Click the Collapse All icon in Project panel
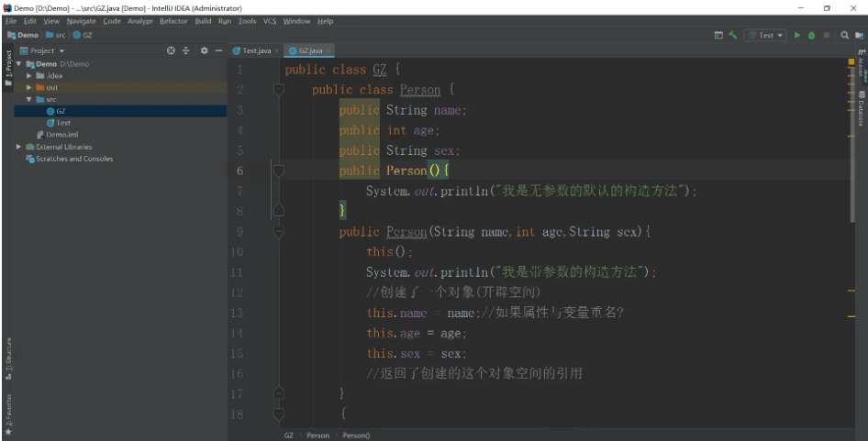The height and width of the screenshot is (441, 868). 186,50
